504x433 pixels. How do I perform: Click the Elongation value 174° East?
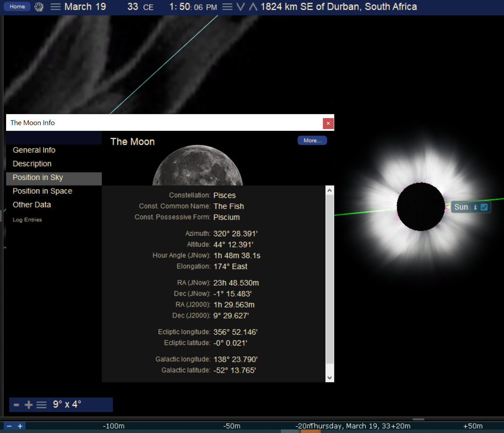(x=230, y=266)
